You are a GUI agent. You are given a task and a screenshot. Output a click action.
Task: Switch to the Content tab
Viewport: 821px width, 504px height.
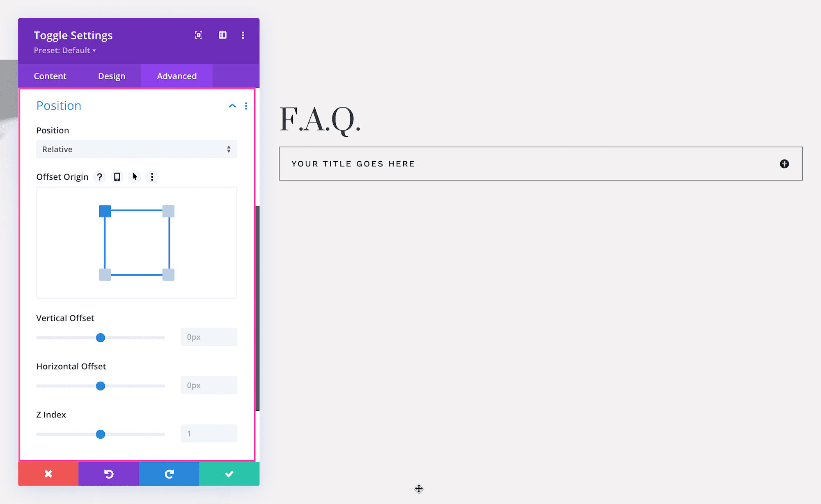pyautogui.click(x=50, y=76)
